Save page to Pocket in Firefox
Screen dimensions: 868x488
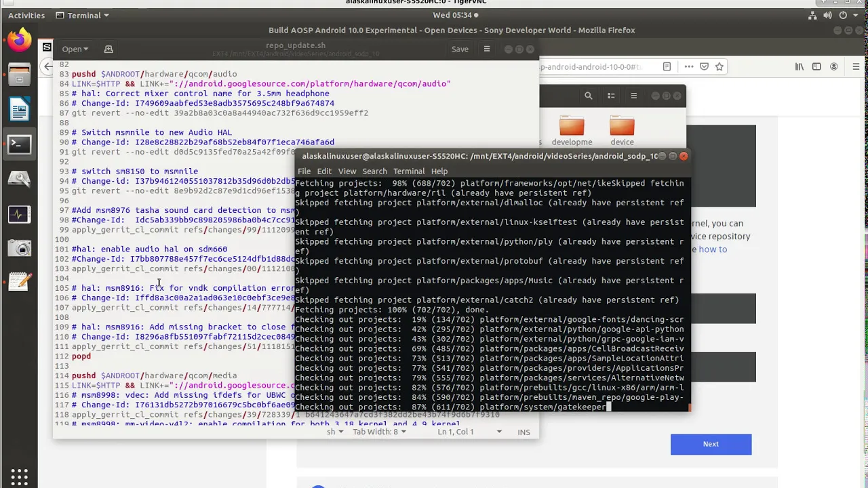(704, 66)
